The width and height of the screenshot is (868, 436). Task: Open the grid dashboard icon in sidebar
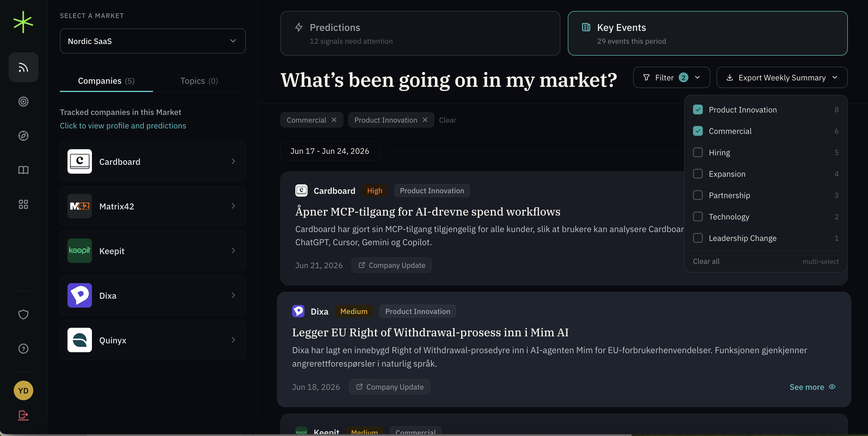pyautogui.click(x=23, y=204)
